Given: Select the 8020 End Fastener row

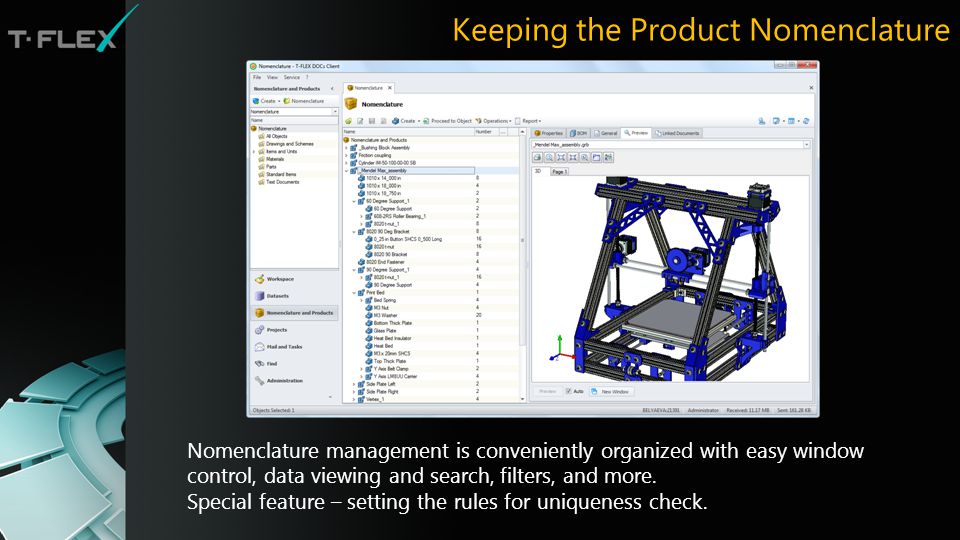Looking at the screenshot, I should point(430,262).
